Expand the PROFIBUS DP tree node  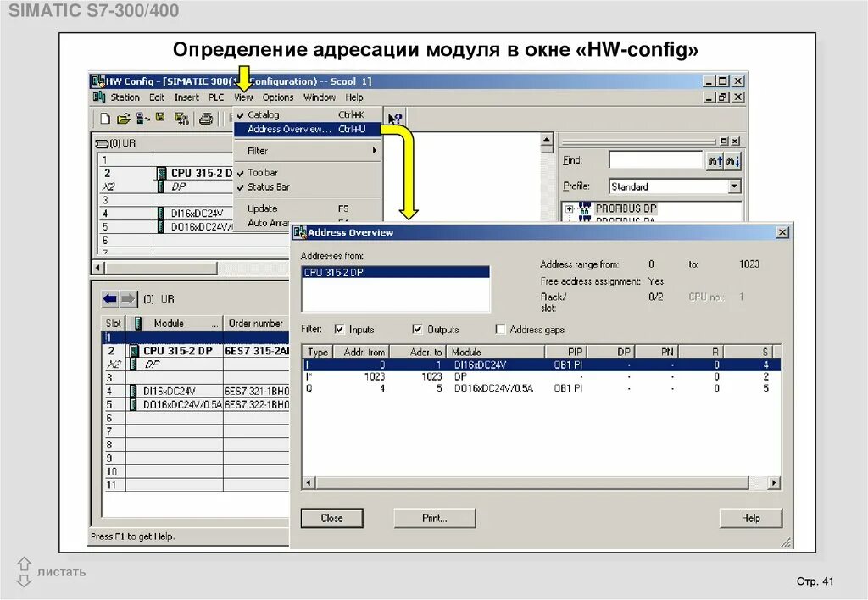pos(569,209)
